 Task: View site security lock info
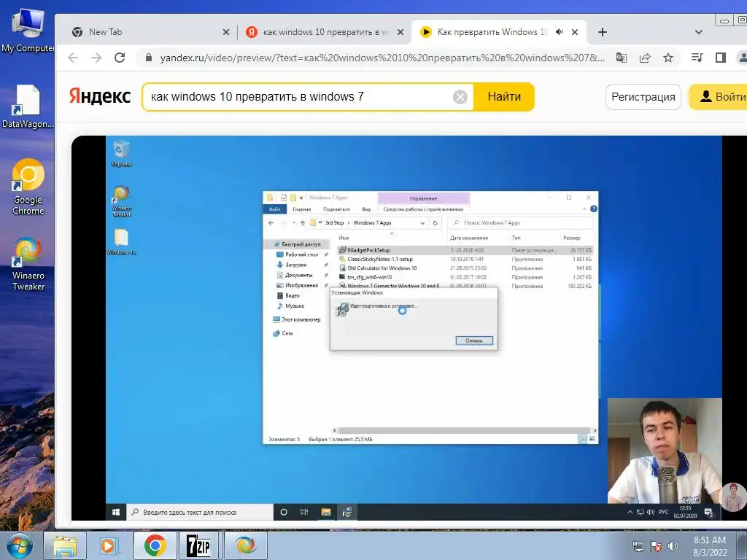point(149,58)
